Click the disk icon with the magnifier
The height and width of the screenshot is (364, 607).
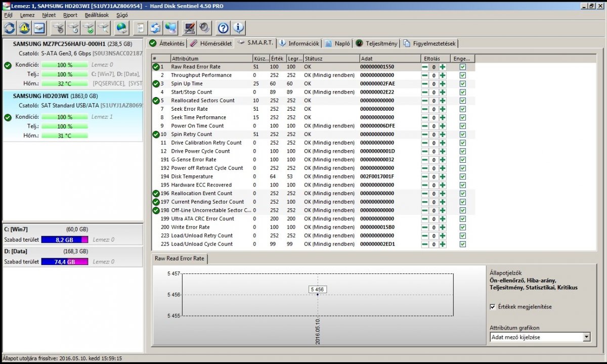(x=104, y=28)
